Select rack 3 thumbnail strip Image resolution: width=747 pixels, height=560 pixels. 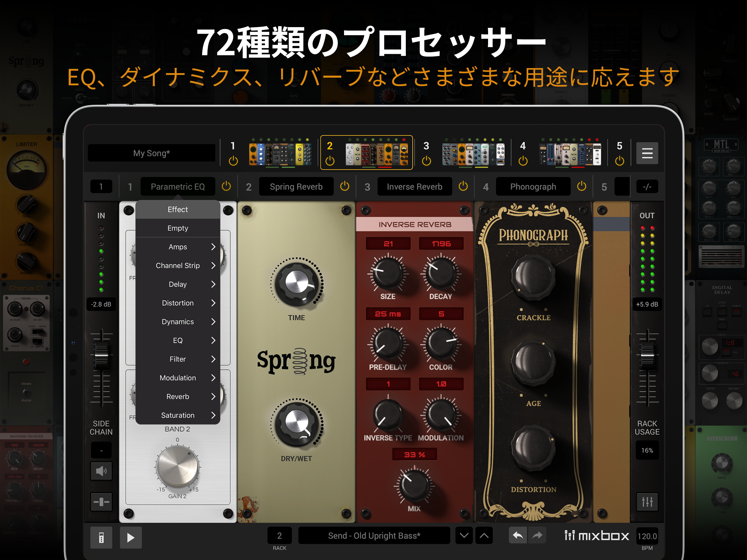click(x=474, y=154)
